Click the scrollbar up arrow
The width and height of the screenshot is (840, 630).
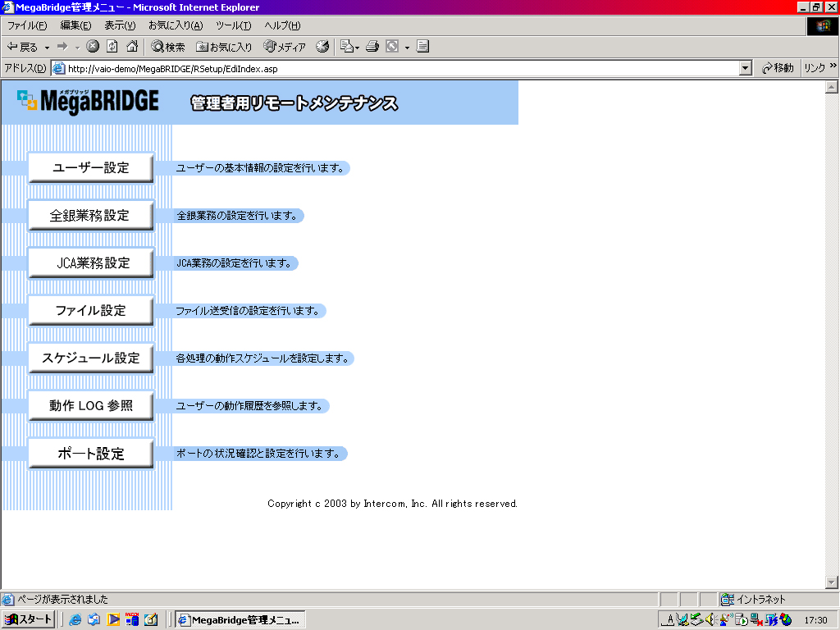(832, 87)
